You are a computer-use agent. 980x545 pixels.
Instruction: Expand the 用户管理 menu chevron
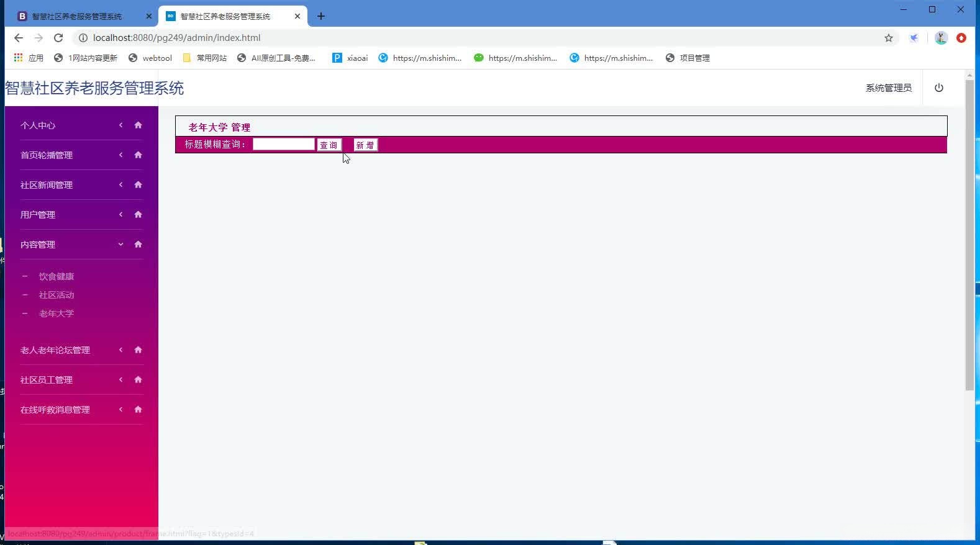(x=121, y=215)
